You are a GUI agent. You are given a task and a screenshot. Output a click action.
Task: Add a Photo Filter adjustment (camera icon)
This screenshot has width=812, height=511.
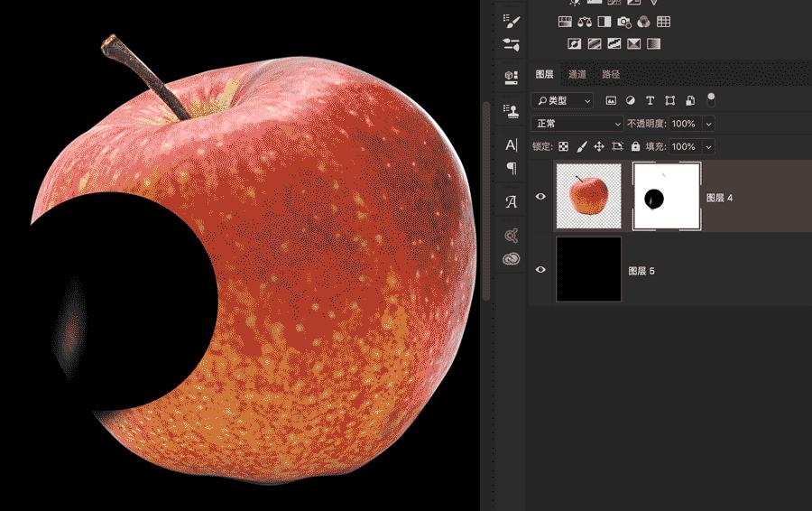point(624,22)
